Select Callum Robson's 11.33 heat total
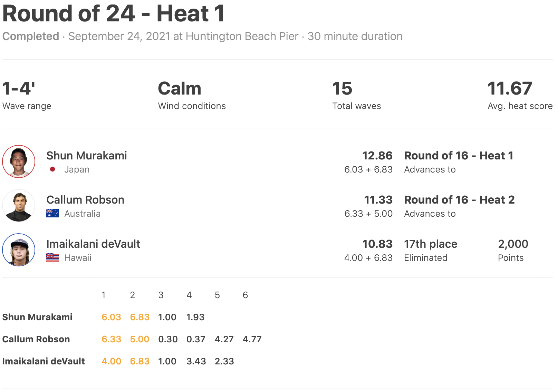 [378, 200]
